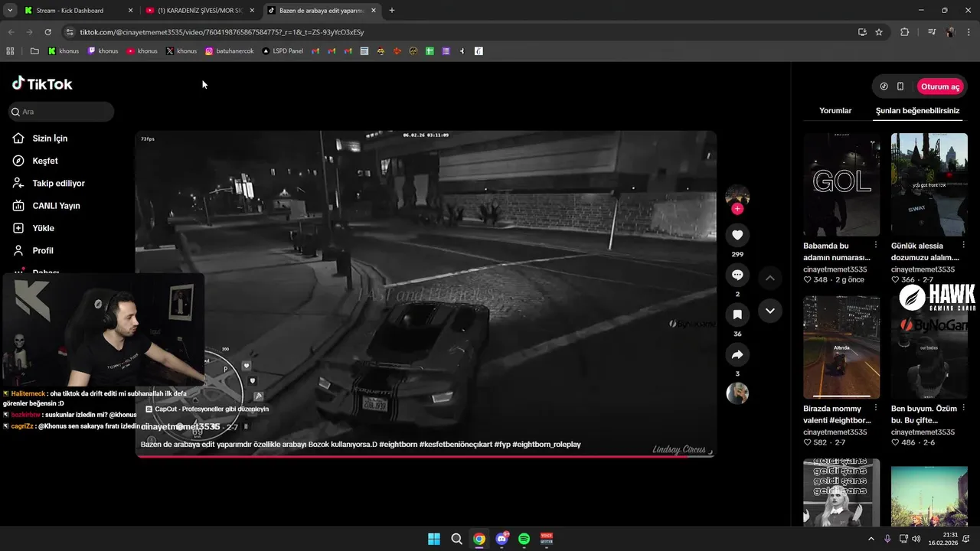The height and width of the screenshot is (551, 980).
Task: Switch to Şunları beğenebilirsiniz tab
Action: pyautogui.click(x=917, y=110)
